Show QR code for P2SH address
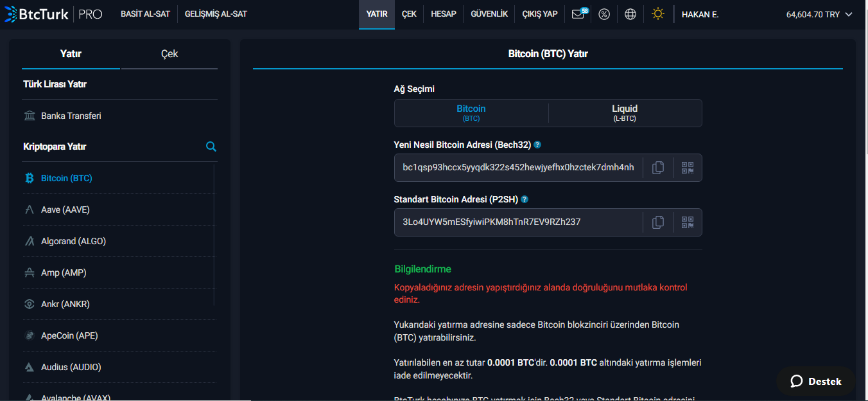The width and height of the screenshot is (868, 401). click(688, 222)
